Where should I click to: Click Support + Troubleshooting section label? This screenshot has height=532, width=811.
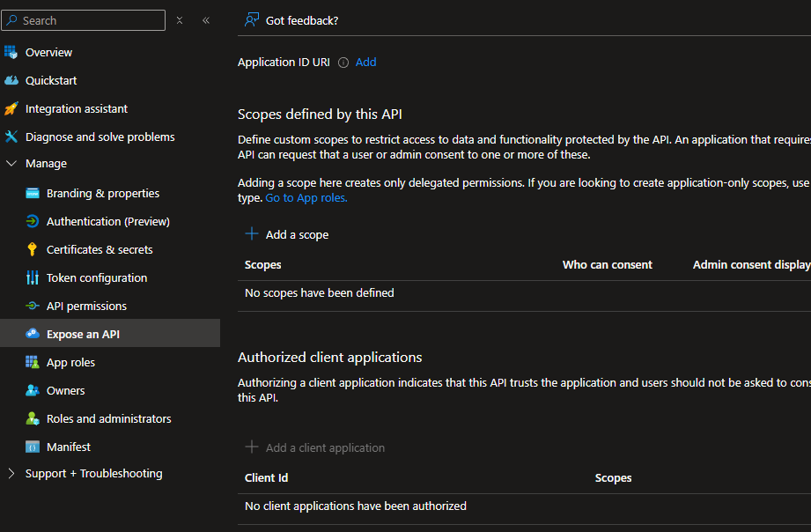93,474
